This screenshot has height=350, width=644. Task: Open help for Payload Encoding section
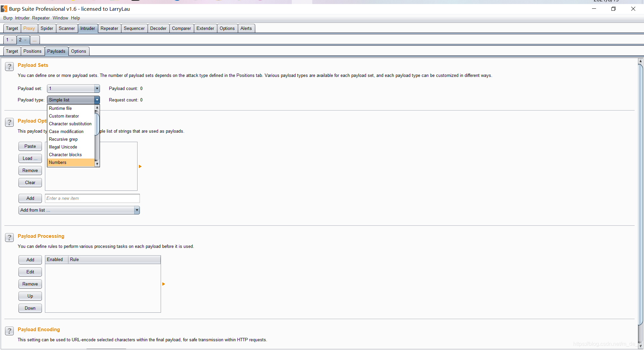click(9, 331)
